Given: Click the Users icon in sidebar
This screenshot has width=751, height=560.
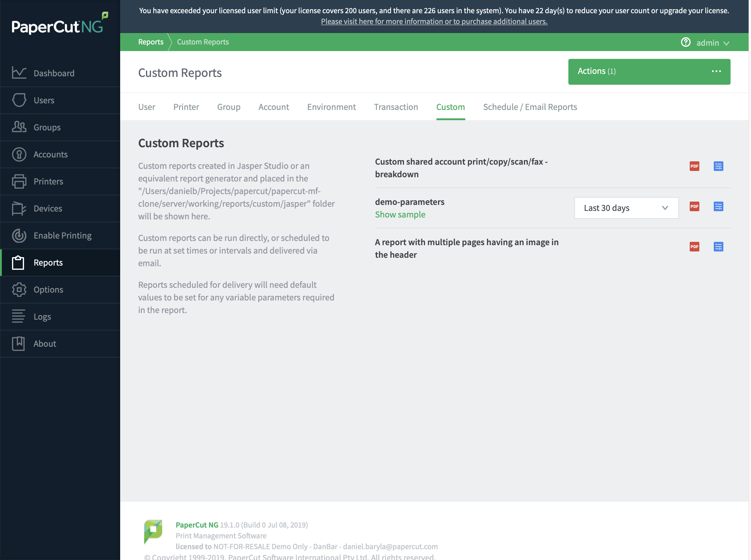Looking at the screenshot, I should click(x=19, y=100).
